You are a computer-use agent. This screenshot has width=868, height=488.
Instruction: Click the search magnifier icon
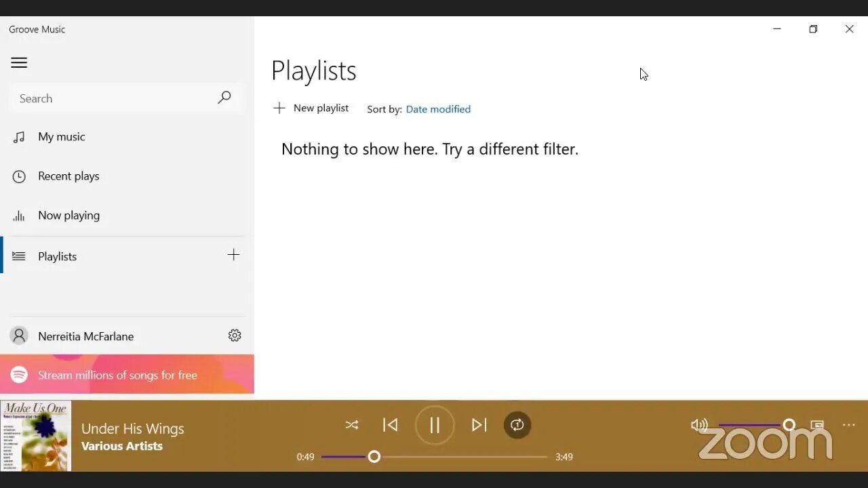224,98
